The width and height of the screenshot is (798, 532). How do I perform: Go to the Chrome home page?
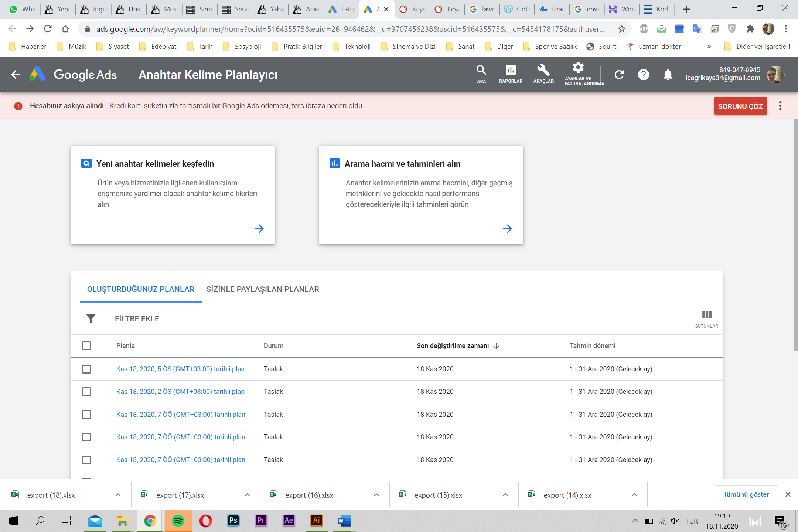[65, 29]
